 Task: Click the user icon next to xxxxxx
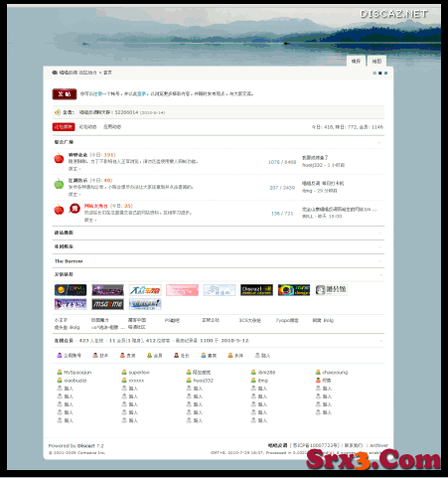(x=124, y=380)
